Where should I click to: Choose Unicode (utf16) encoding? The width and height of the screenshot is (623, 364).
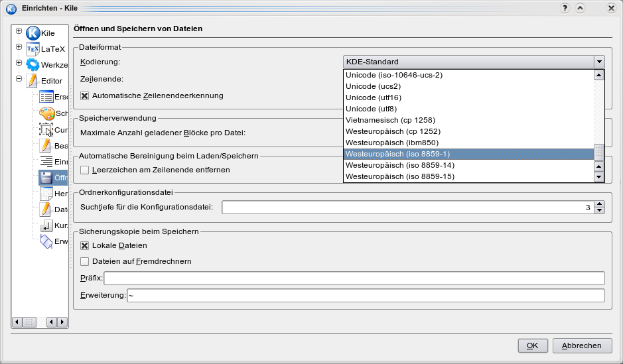(x=469, y=97)
